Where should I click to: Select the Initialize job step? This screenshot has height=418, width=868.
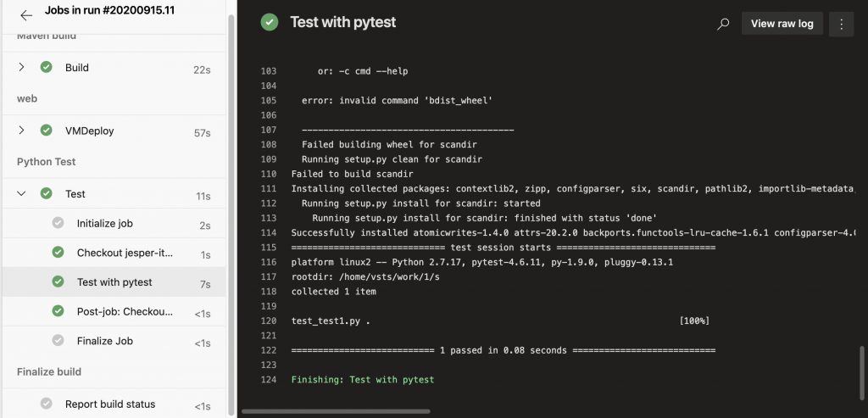click(105, 224)
